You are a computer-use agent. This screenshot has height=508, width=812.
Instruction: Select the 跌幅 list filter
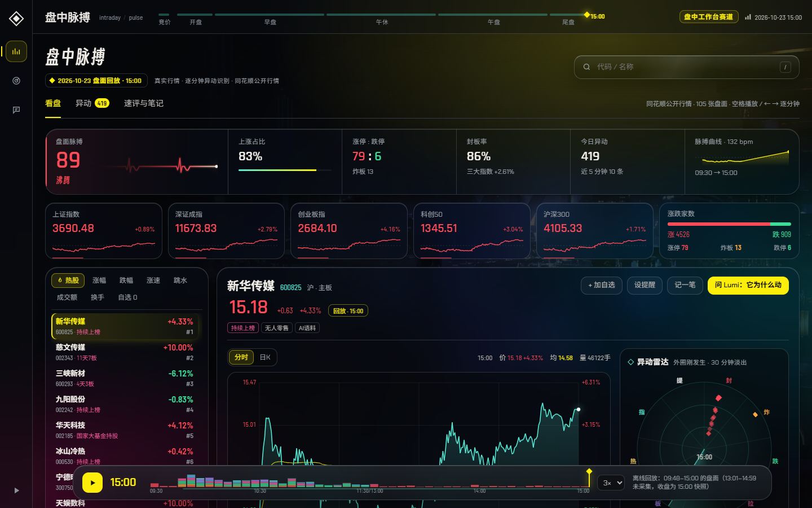[x=126, y=280]
